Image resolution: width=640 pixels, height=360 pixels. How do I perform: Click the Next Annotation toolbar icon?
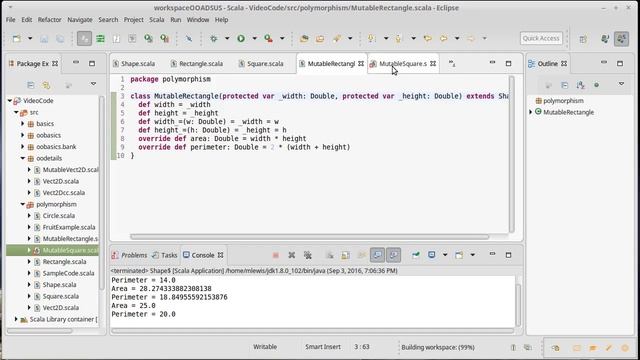pyautogui.click(x=371, y=38)
